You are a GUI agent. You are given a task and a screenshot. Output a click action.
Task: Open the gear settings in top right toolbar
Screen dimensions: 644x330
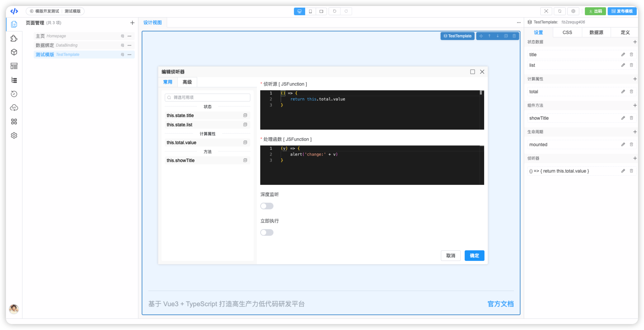pos(573,11)
